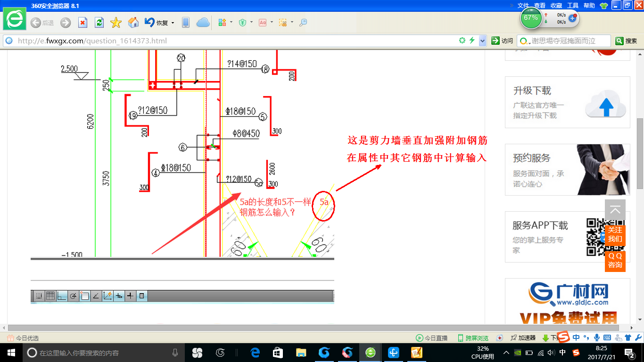
Task: Open the 查看 menu
Action: pos(540,6)
